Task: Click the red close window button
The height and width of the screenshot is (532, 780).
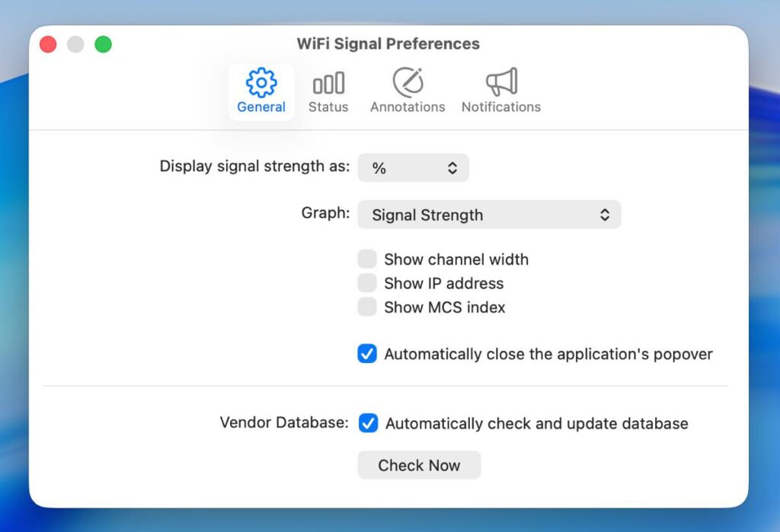Action: [48, 44]
